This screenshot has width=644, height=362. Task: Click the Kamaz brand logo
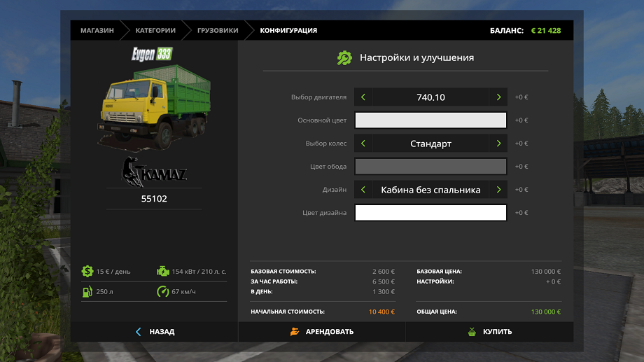(x=153, y=172)
